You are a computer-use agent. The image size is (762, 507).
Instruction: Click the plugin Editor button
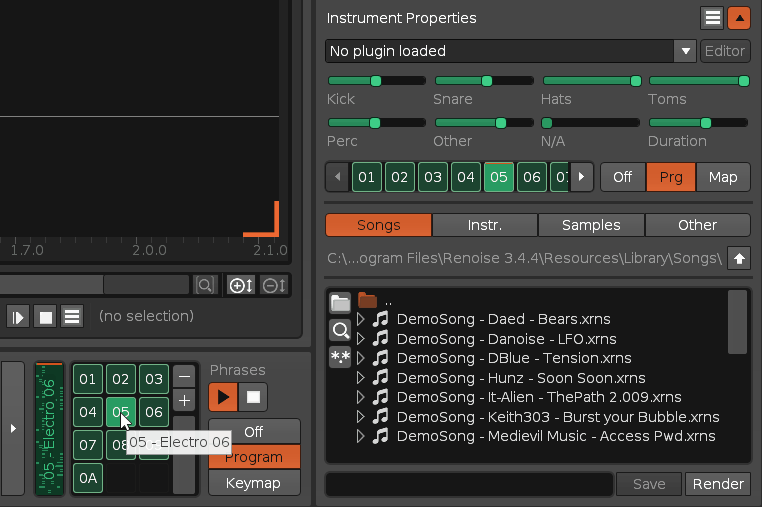pos(725,51)
